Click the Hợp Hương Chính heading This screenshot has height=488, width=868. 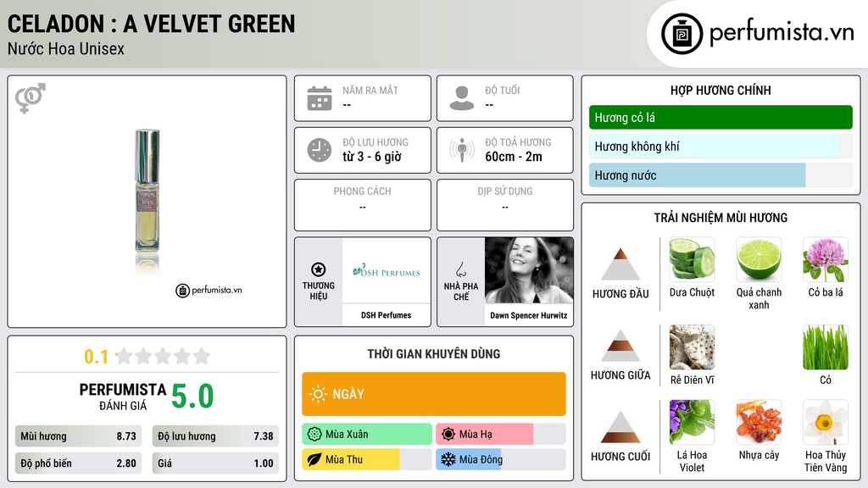(721, 90)
